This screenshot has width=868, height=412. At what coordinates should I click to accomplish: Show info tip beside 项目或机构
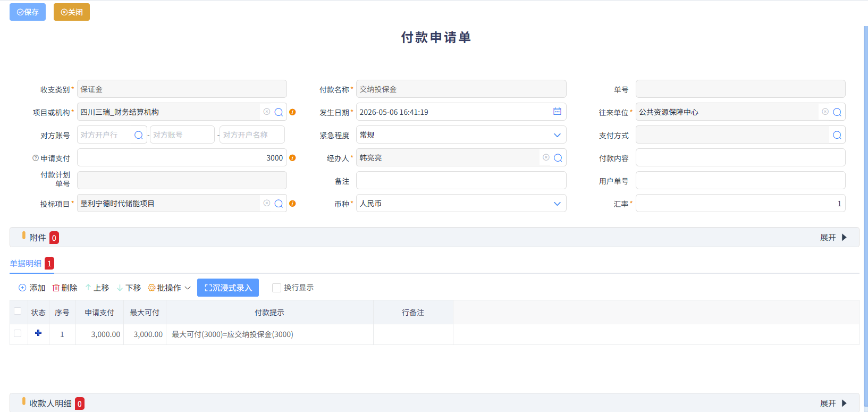(x=292, y=112)
